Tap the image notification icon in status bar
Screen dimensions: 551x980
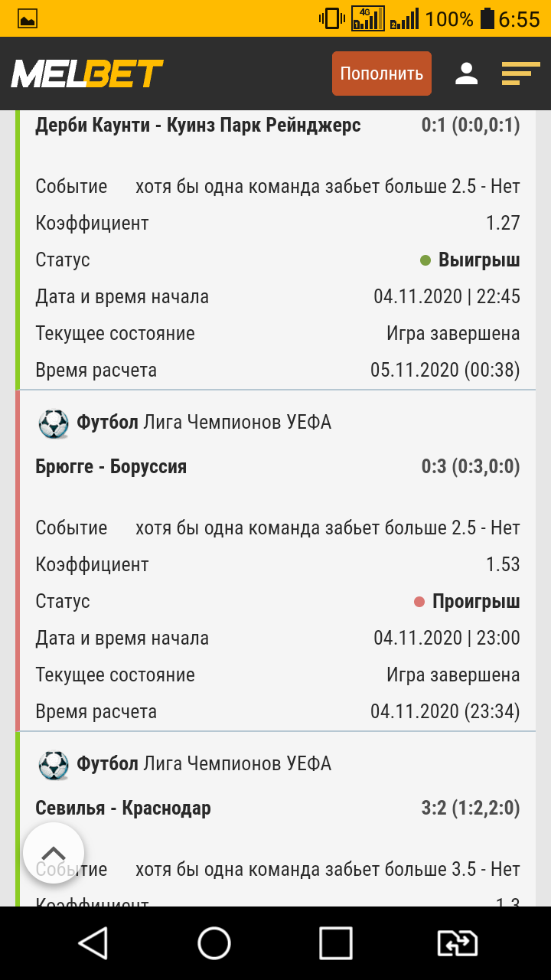coord(28,19)
